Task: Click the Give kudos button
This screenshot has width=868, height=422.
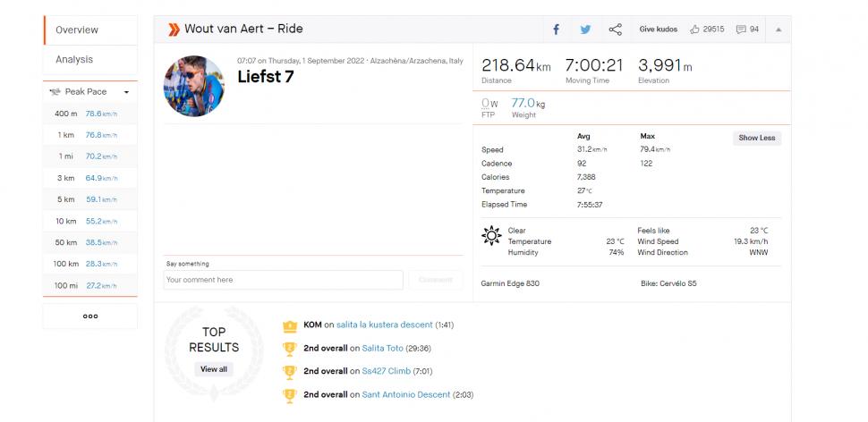Action: pos(659,30)
